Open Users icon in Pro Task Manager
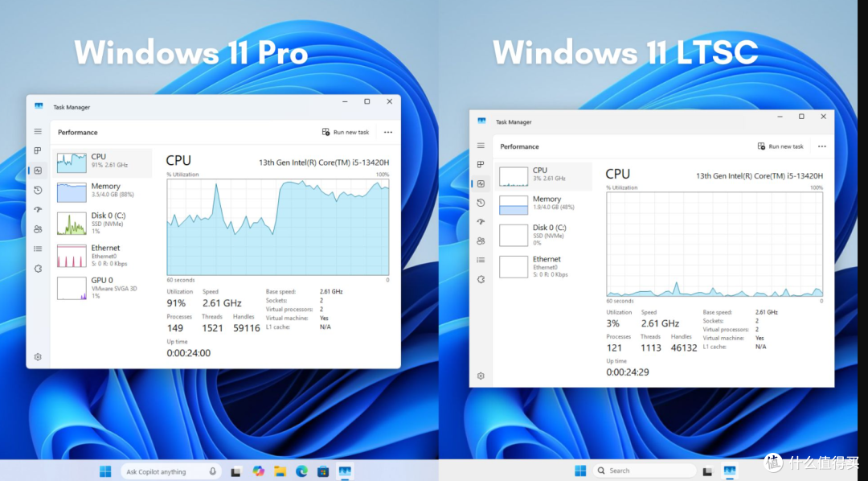This screenshot has width=868, height=481. coord(38,229)
